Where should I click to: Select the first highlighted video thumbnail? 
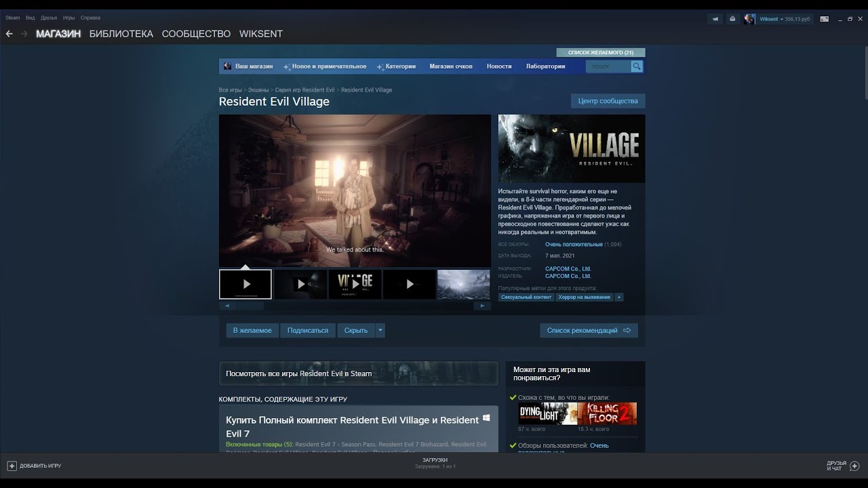[245, 285]
